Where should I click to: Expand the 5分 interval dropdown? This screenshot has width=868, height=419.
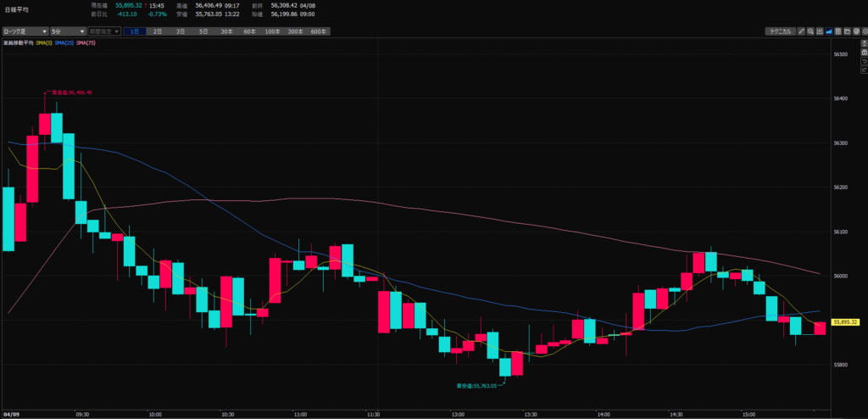(x=67, y=31)
